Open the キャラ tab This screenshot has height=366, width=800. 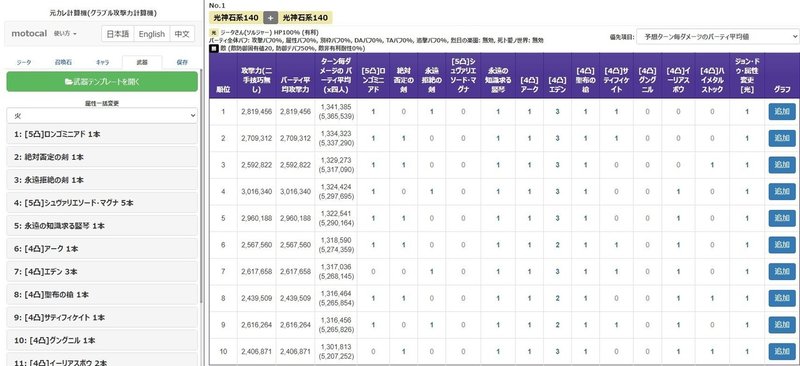(103, 62)
